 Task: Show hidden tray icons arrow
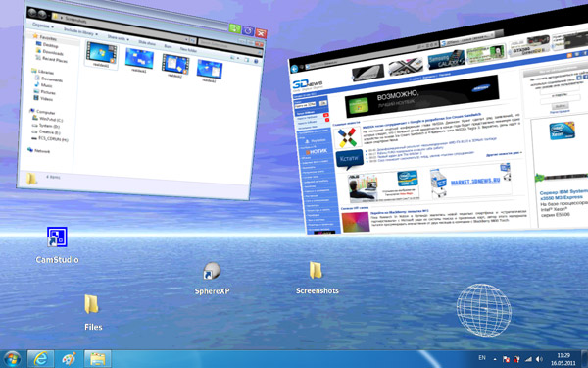[495, 359]
